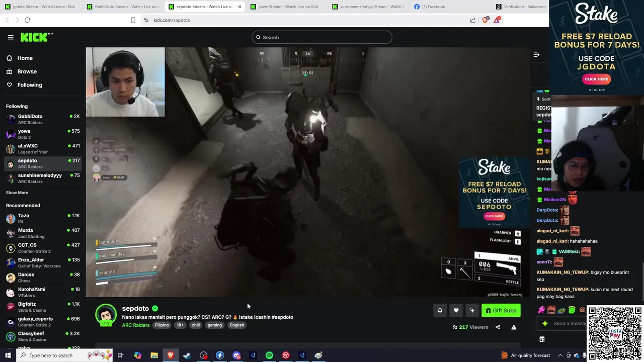The height and width of the screenshot is (362, 644).
Task: Open Task View in taskbar
Action: click(121, 355)
